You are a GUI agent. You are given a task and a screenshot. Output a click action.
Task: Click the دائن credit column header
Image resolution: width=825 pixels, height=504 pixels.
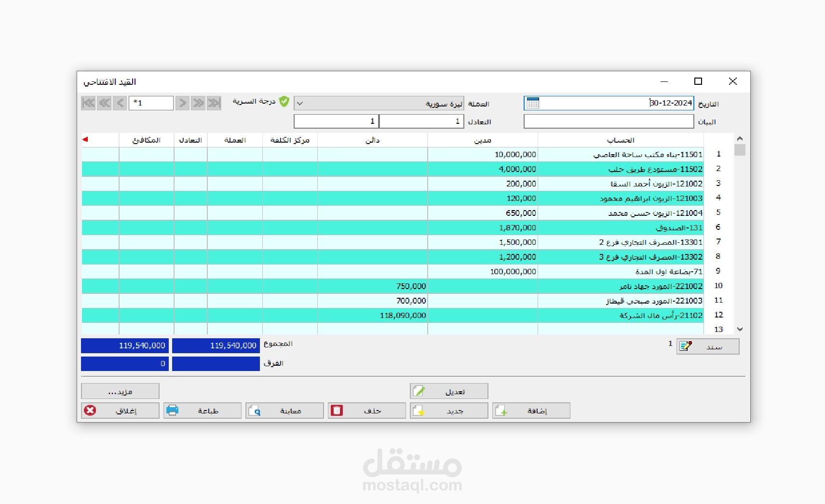pos(372,140)
